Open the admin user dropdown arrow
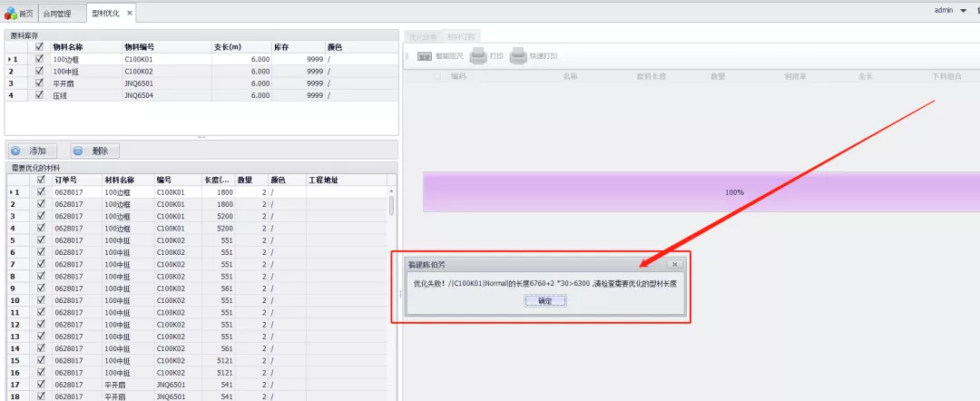980x401 pixels. click(962, 11)
